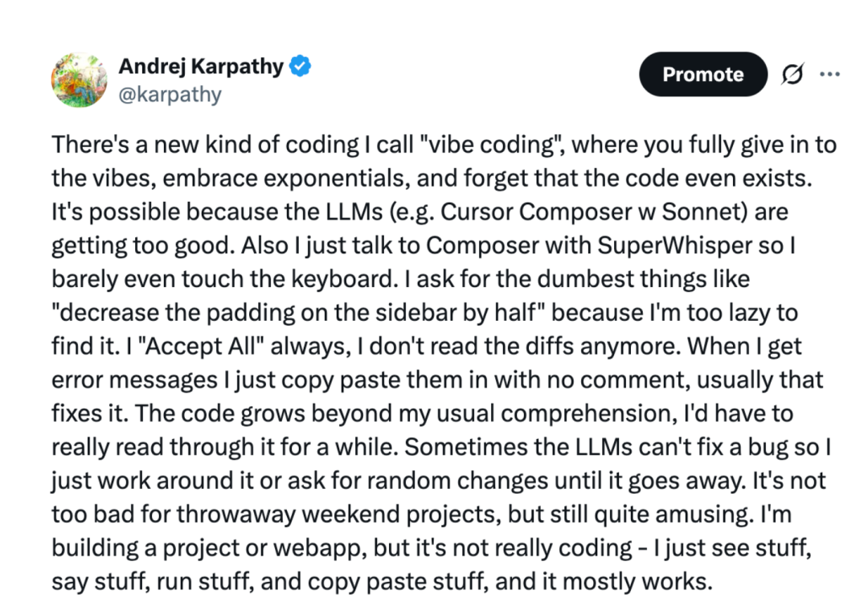Open the three-dot more options menu
Screen dimensions: 868x615
point(829,74)
